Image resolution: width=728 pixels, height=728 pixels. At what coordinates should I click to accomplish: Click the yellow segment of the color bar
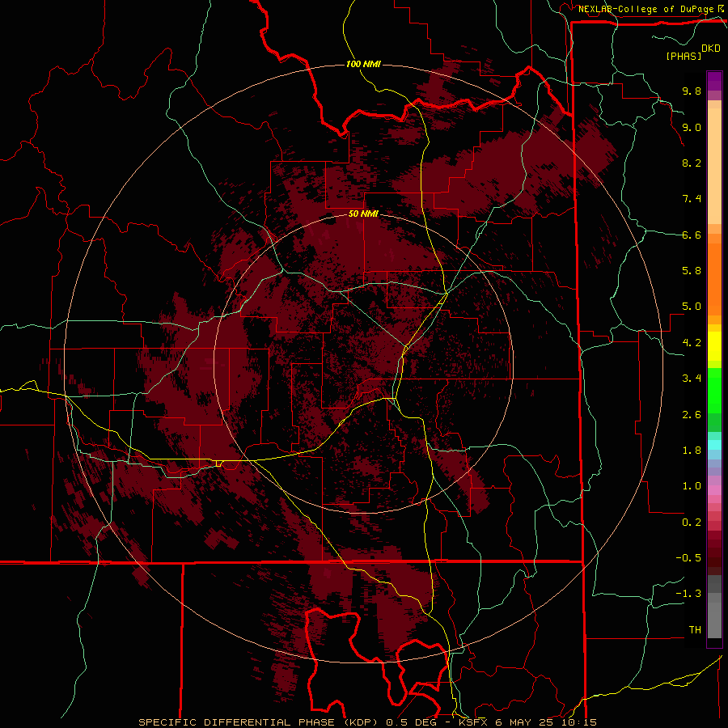[x=714, y=346]
